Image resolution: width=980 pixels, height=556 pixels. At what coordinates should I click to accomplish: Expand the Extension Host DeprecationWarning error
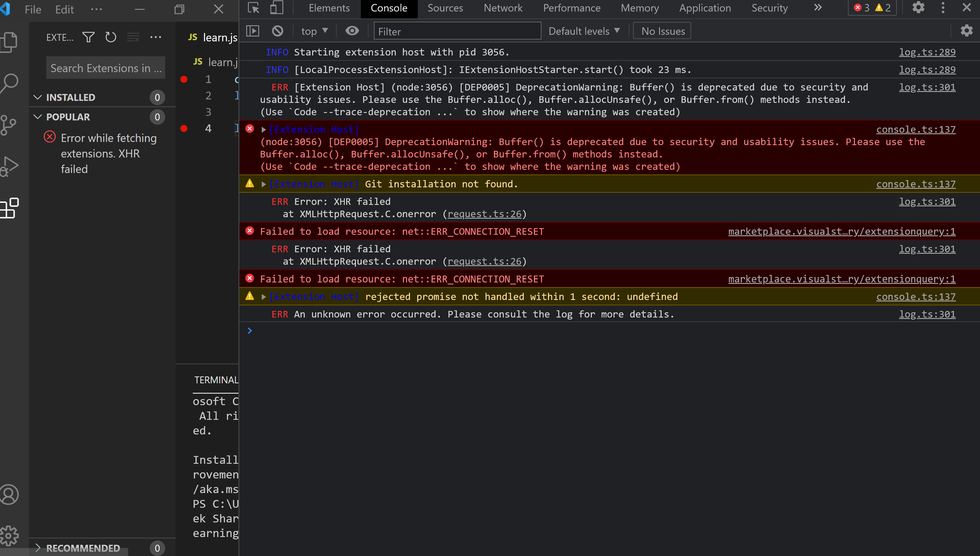(x=263, y=129)
